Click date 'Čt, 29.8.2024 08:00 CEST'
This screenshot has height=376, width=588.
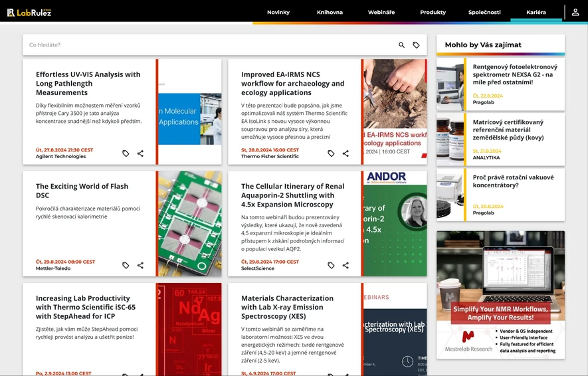pos(65,262)
